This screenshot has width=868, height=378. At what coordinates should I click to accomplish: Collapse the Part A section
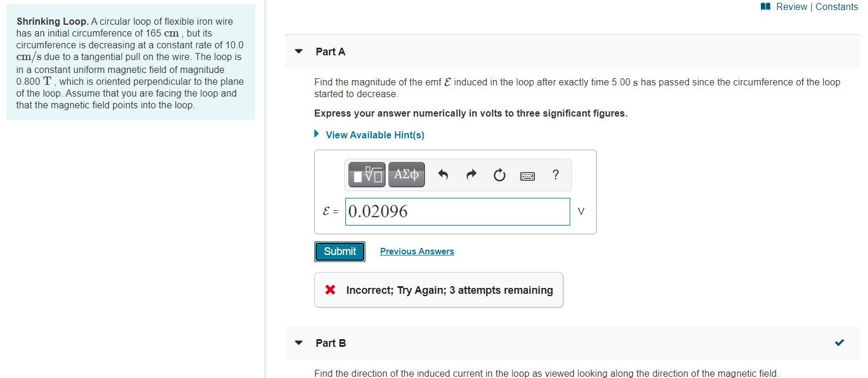click(298, 52)
